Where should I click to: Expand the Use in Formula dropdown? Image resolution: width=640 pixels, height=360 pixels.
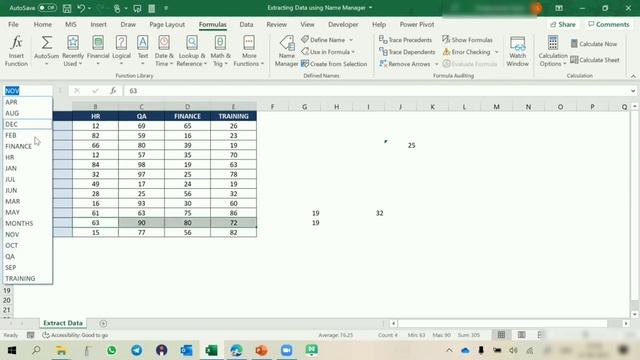353,52
